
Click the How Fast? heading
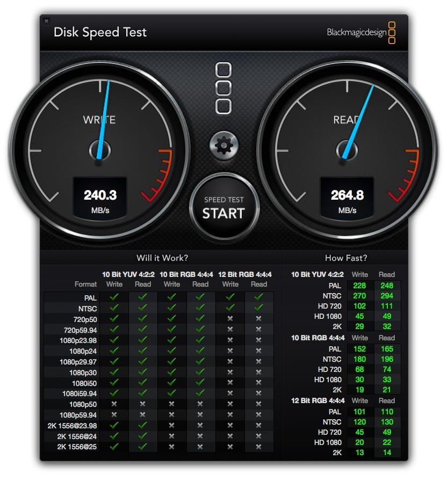[x=346, y=258]
